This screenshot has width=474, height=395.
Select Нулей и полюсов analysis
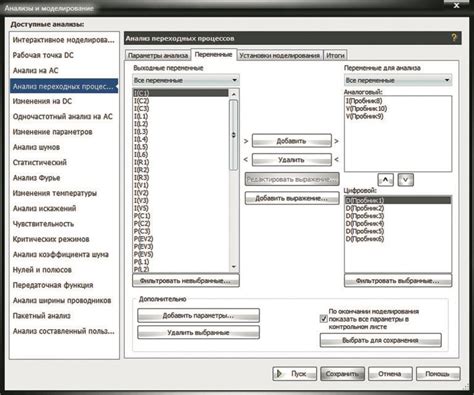pyautogui.click(x=64, y=270)
